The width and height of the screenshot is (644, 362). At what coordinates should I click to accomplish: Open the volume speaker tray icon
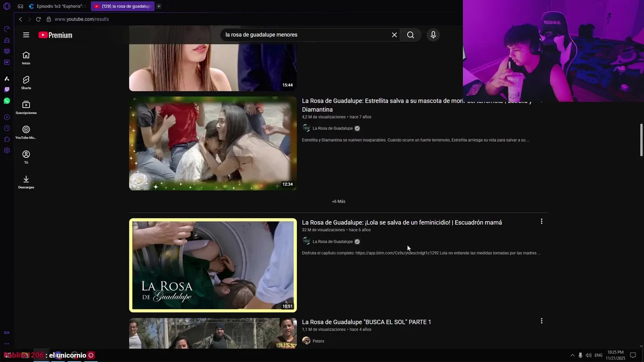589,355
